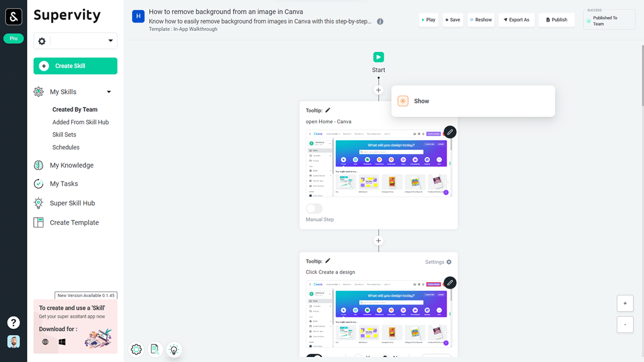Viewport: 644px width, 362px height.
Task: Click the Reshow button
Action: coord(481,20)
